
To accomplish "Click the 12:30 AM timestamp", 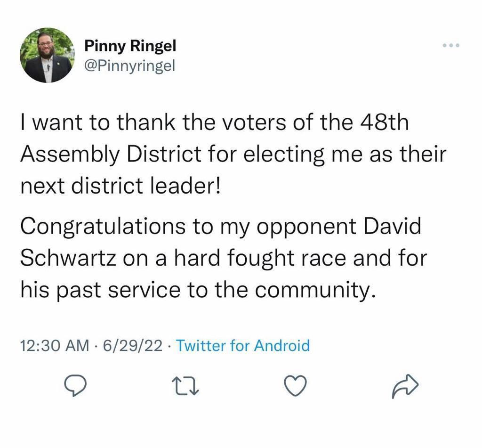I will [55, 346].
